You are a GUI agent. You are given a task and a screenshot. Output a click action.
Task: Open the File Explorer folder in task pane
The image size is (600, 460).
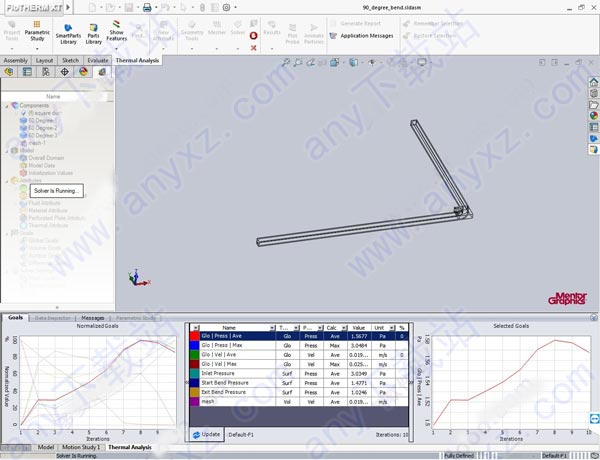594,104
